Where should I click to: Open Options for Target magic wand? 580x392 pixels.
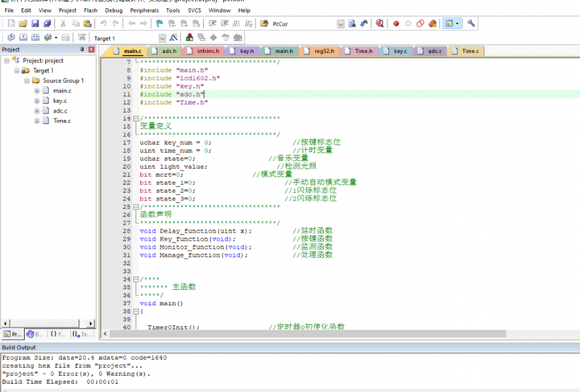[173, 38]
